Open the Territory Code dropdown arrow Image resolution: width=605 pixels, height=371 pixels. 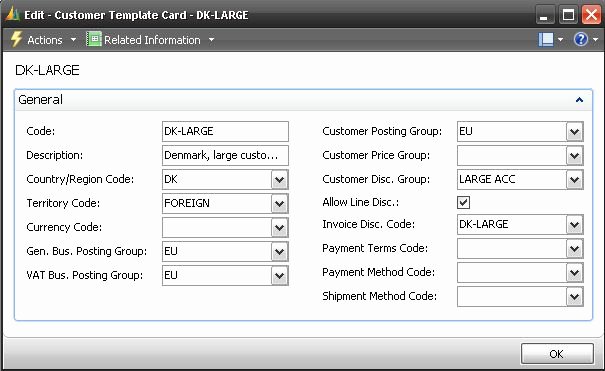pos(279,204)
